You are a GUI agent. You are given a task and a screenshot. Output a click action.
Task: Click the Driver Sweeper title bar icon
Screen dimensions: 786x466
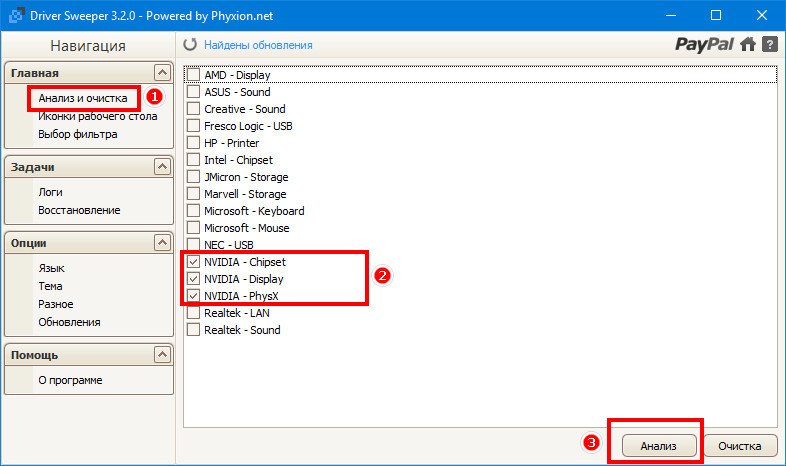tap(17, 15)
